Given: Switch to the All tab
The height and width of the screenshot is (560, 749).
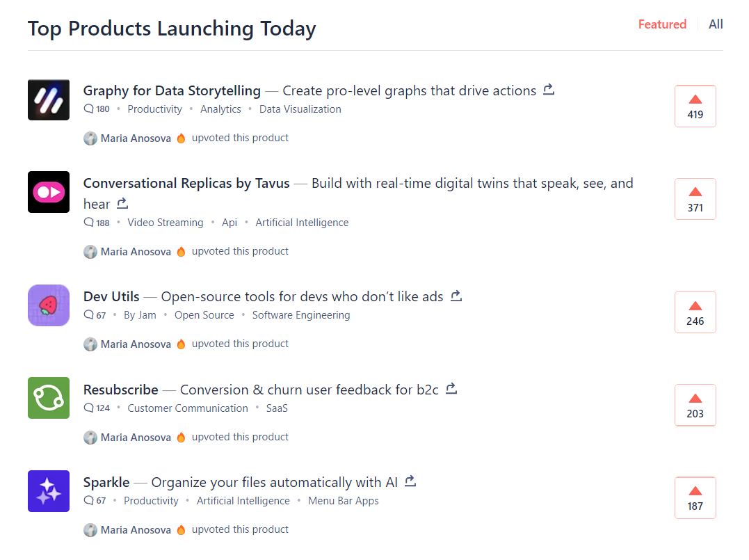Looking at the screenshot, I should coord(716,24).
